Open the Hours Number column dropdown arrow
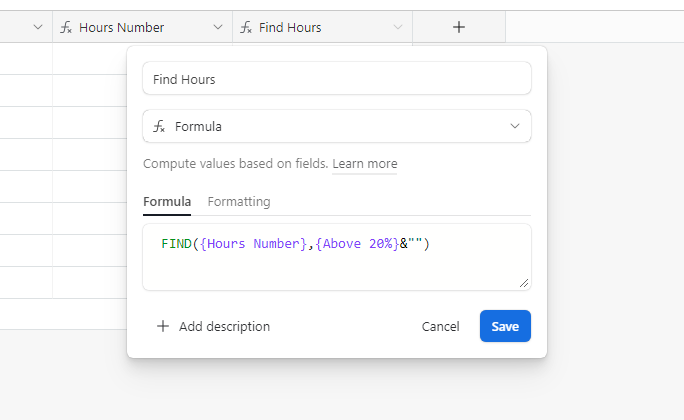 pos(218,27)
